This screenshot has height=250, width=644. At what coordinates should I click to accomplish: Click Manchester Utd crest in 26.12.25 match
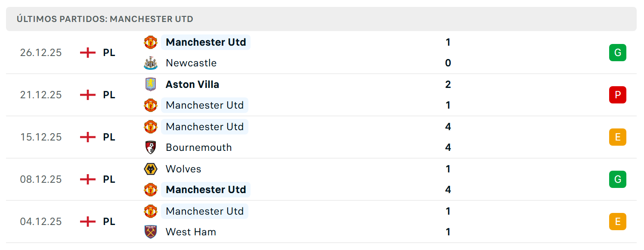click(151, 42)
